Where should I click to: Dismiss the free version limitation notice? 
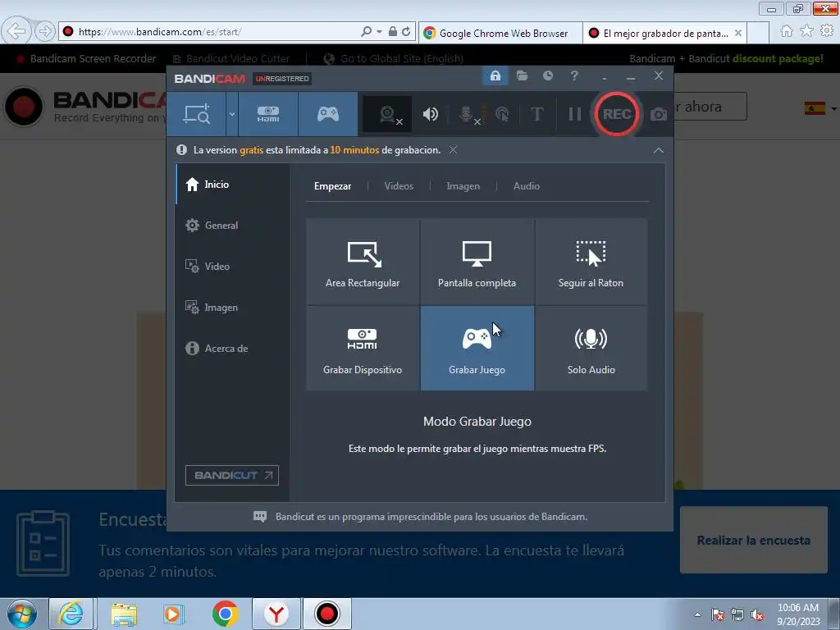(x=453, y=150)
